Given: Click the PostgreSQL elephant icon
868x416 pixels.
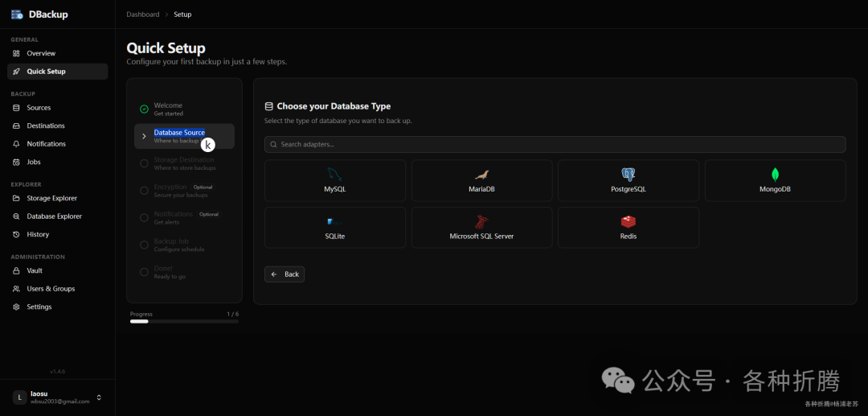Looking at the screenshot, I should 628,175.
